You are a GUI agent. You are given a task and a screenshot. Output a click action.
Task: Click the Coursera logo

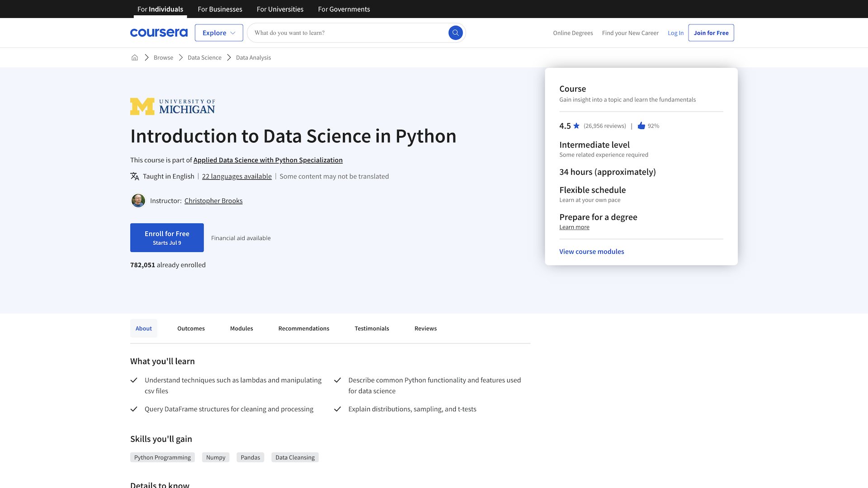159,33
